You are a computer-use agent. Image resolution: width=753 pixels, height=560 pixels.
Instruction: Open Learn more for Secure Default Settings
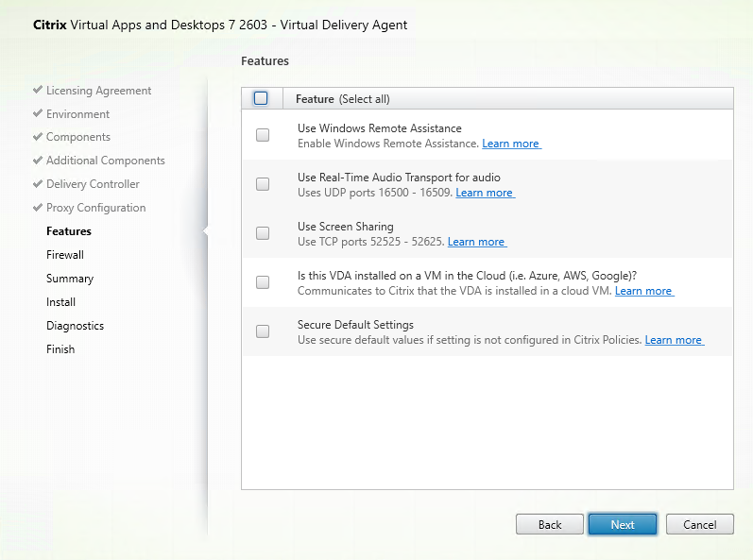675,340
